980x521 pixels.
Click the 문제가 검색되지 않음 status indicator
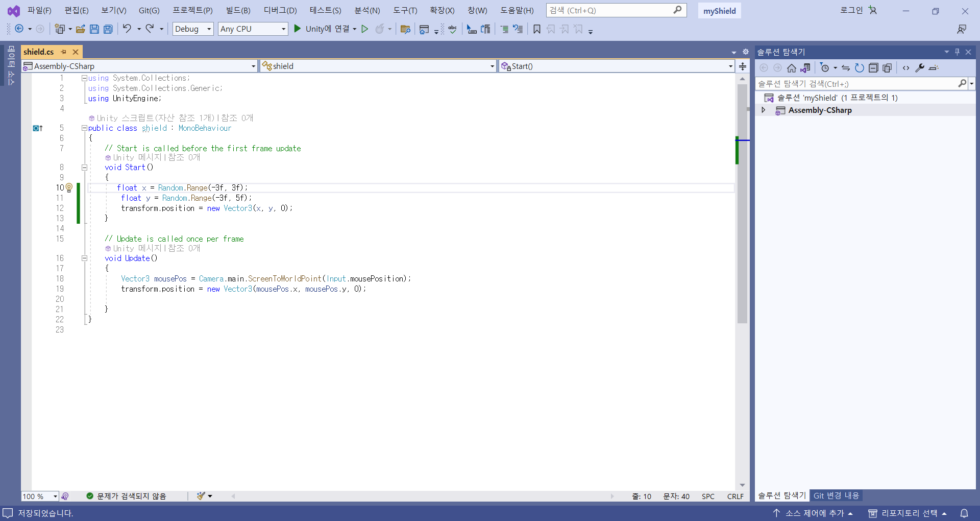click(x=126, y=496)
